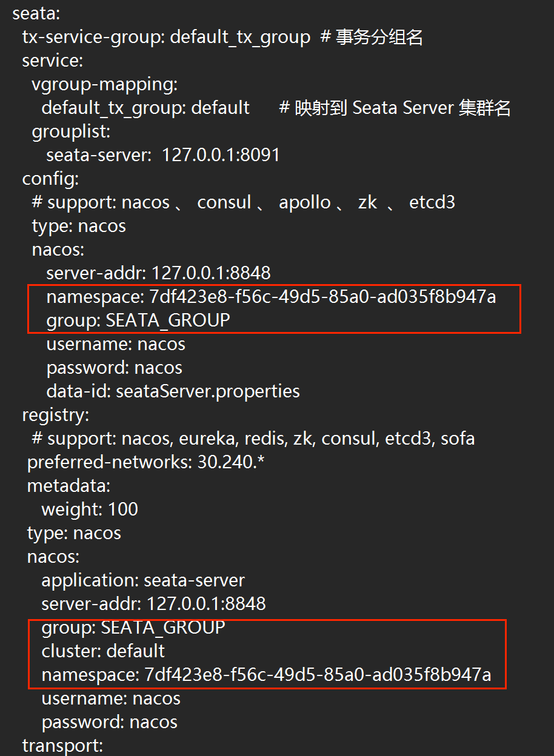The image size is (554, 756).
Task: Click comment '# 映射到 Seata Server 集群名'
Action: [x=395, y=108]
